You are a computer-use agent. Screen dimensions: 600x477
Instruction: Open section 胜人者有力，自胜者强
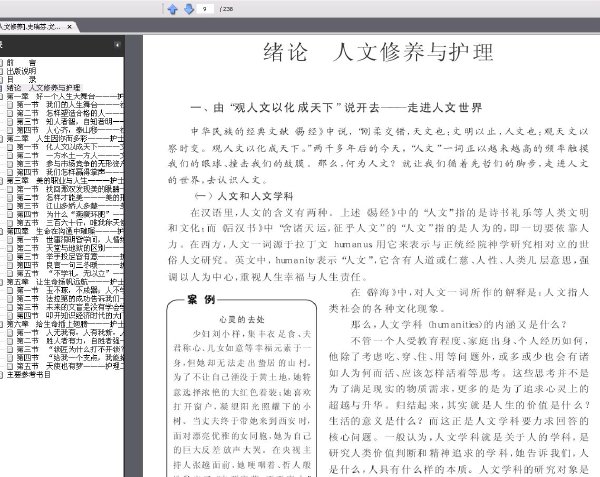tap(70, 341)
